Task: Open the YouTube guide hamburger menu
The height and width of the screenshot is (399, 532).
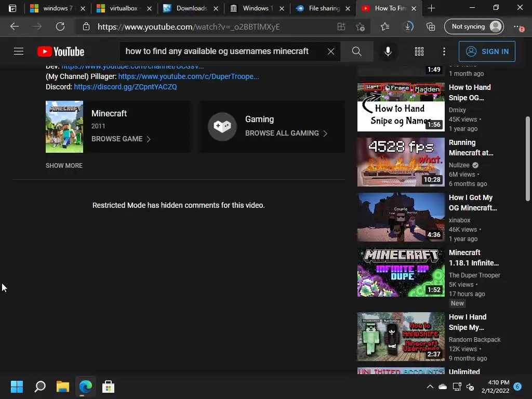Action: [19, 51]
